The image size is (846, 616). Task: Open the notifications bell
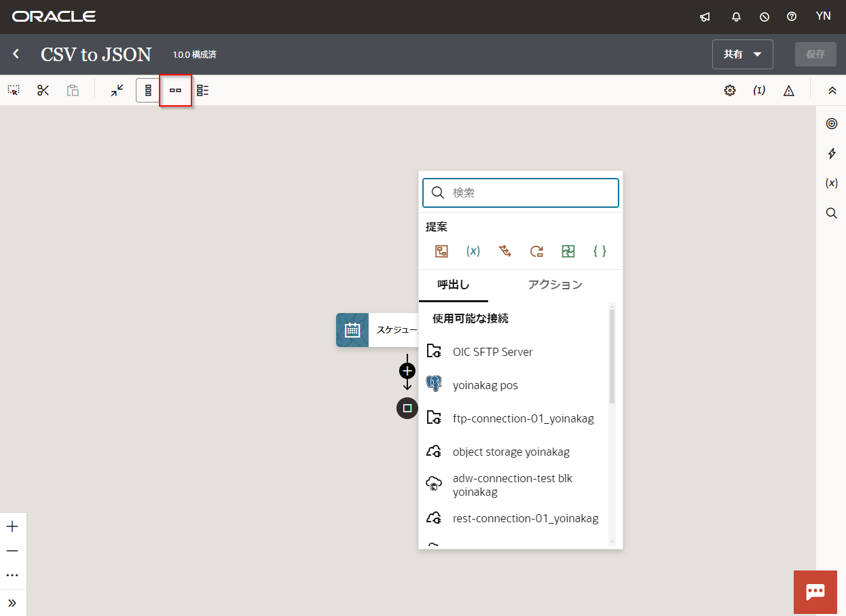(x=736, y=17)
